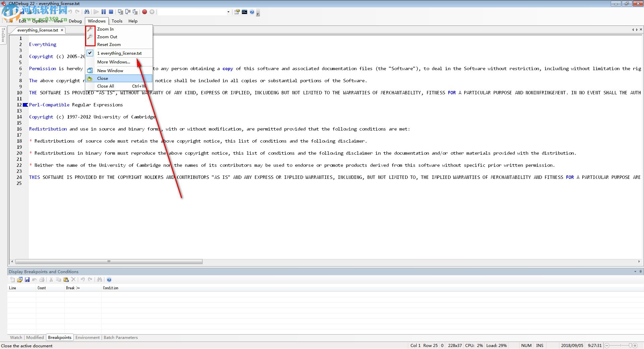
Task: Open the debug target combo box dropdown
Action: click(228, 12)
